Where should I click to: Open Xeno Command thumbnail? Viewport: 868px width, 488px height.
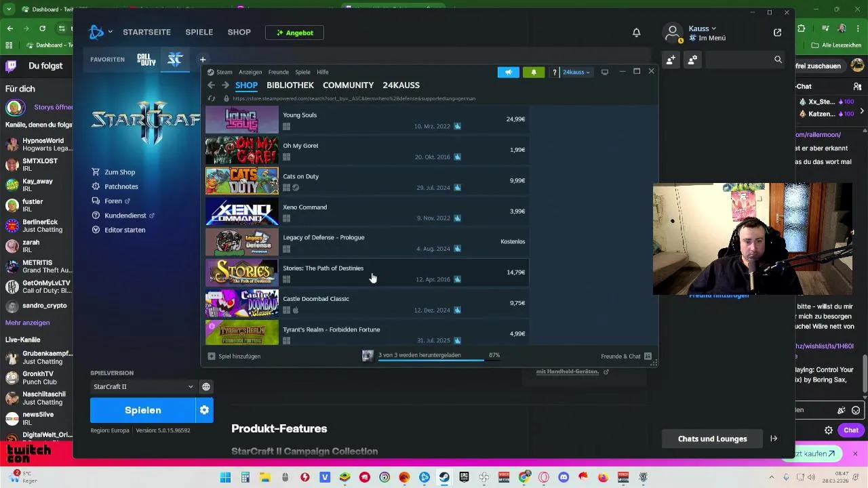click(242, 211)
